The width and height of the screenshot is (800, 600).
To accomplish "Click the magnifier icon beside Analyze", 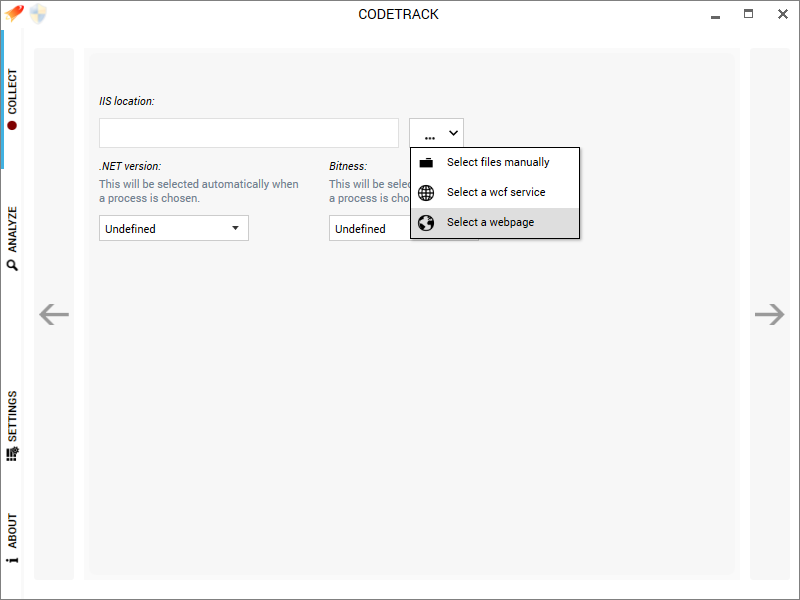I will click(x=12, y=265).
